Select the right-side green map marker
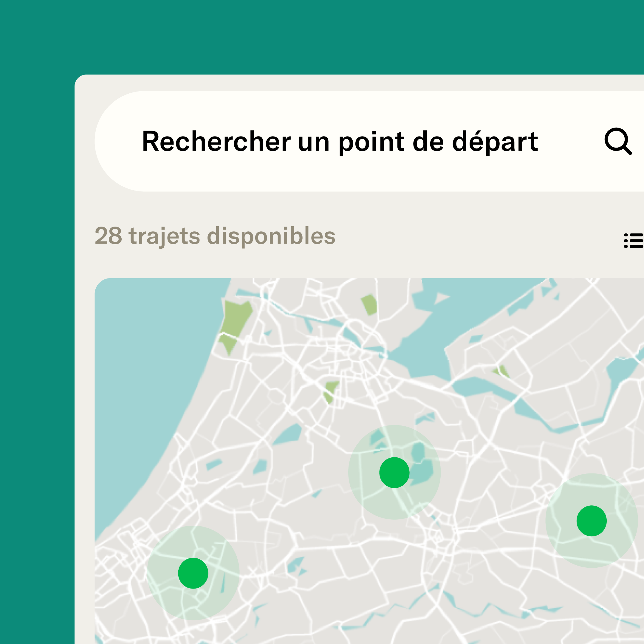644x644 pixels. [591, 521]
